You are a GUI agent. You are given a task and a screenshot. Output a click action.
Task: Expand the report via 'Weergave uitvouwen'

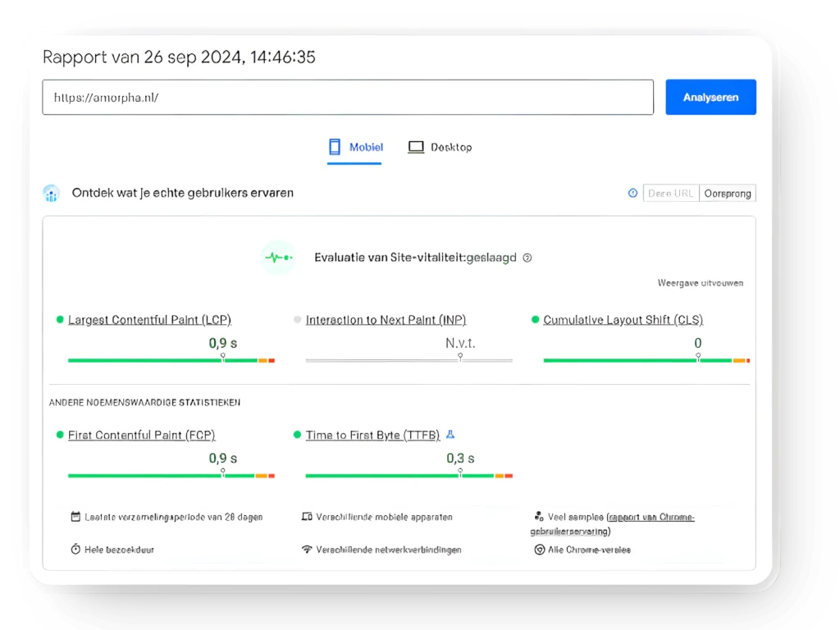tap(700, 282)
